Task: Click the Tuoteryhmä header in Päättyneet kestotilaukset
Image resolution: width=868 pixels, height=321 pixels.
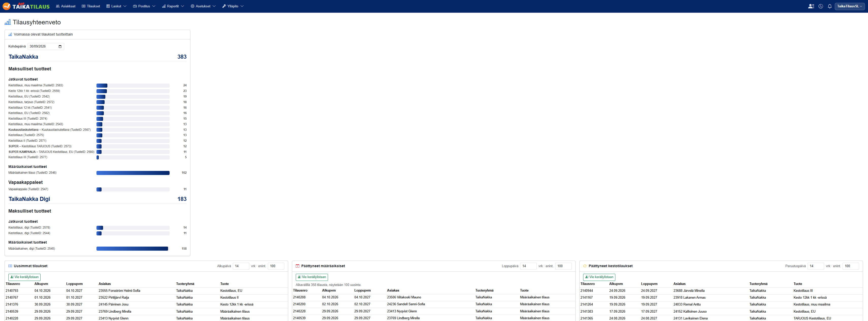Action: coord(759,284)
